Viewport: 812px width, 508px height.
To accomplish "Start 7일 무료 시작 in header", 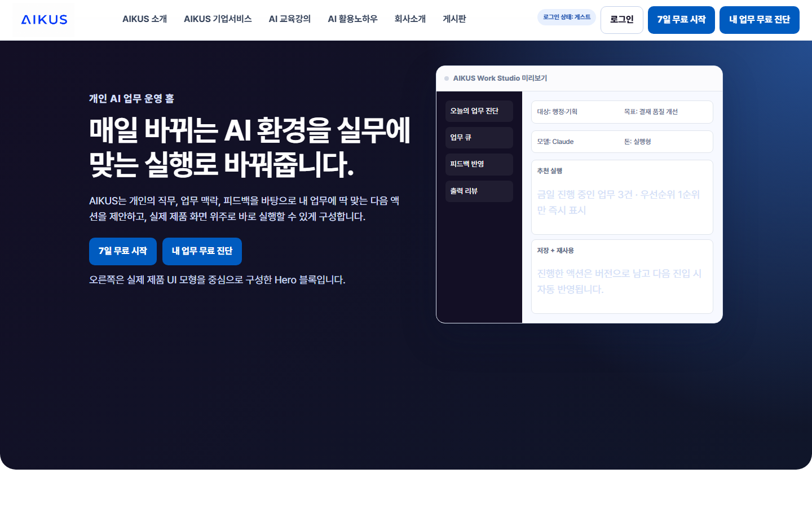I will (681, 20).
